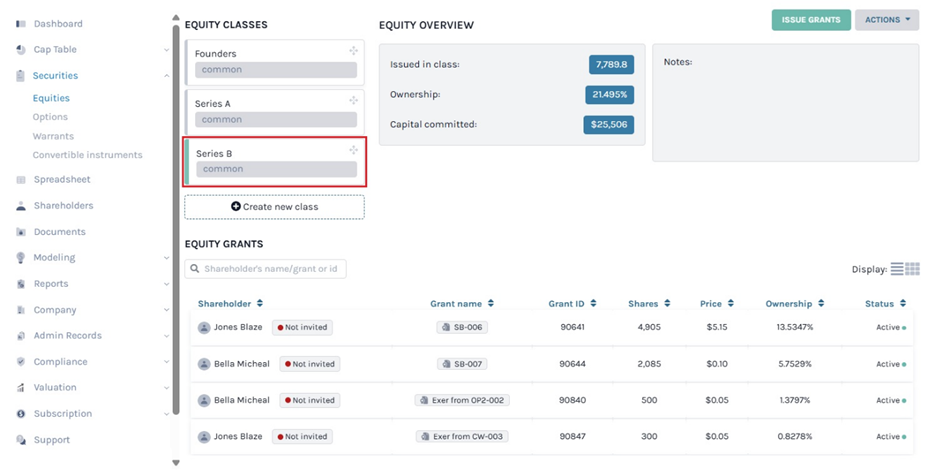This screenshot has height=476, width=935.
Task: Open Convertible instruments submenu item
Action: point(87,155)
